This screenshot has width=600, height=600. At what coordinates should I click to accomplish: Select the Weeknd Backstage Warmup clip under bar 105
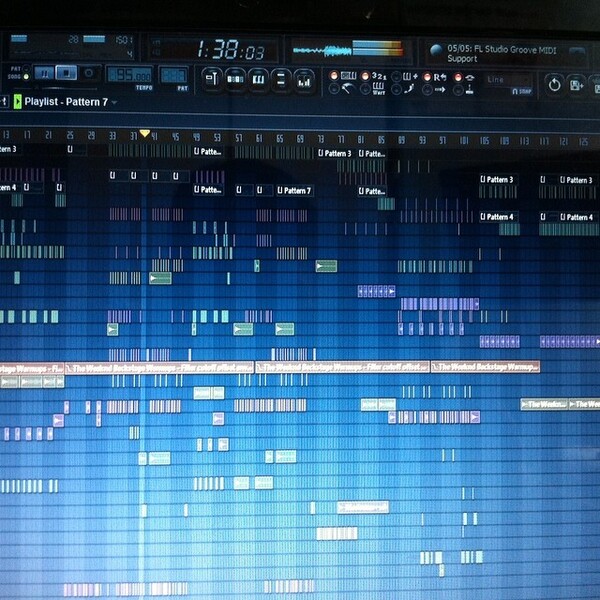point(485,367)
